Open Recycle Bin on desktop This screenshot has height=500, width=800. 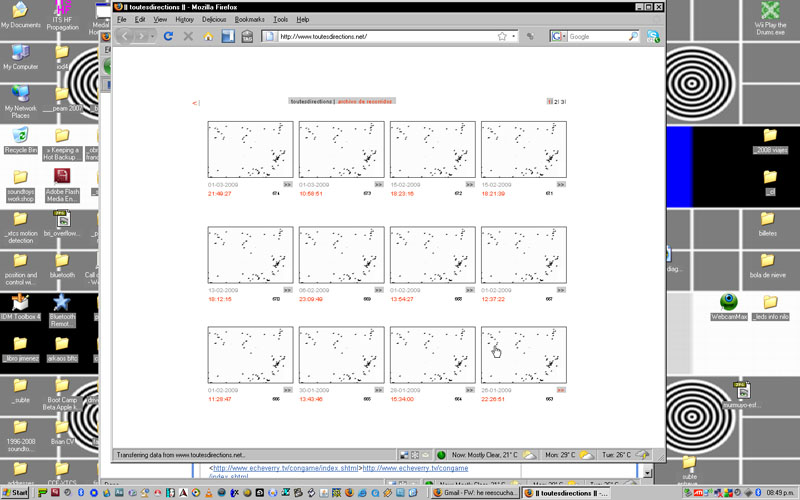point(20,135)
